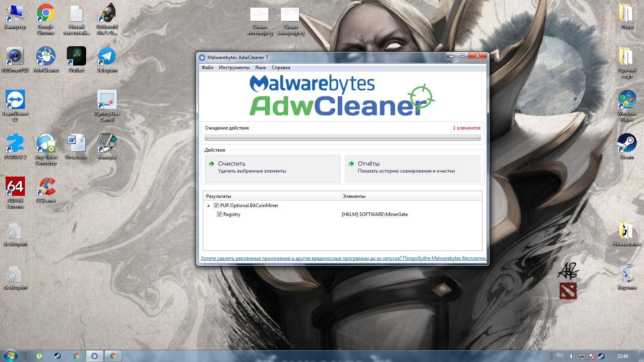Select the CCleaner desktop shortcut
The height and width of the screenshot is (362, 644).
point(46,190)
